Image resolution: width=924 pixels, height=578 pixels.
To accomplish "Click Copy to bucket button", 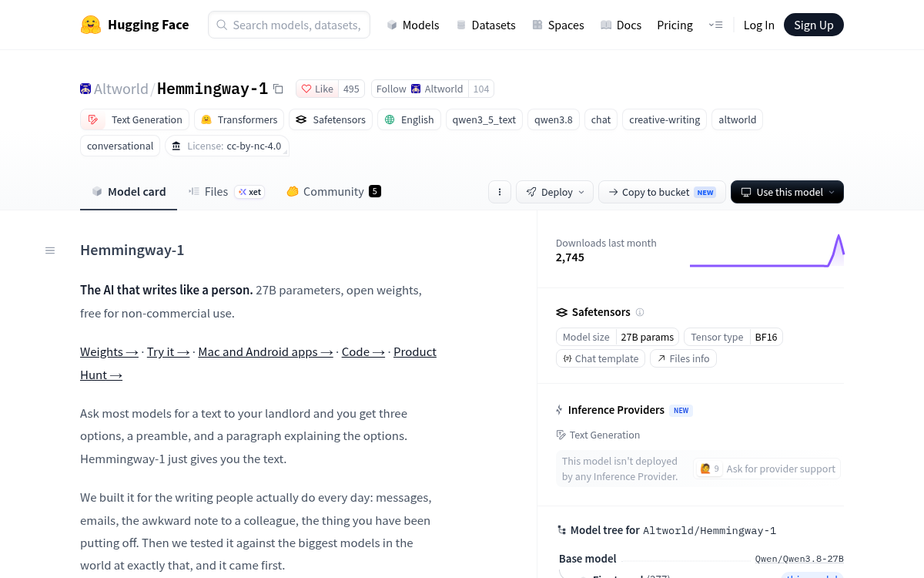I will [662, 192].
